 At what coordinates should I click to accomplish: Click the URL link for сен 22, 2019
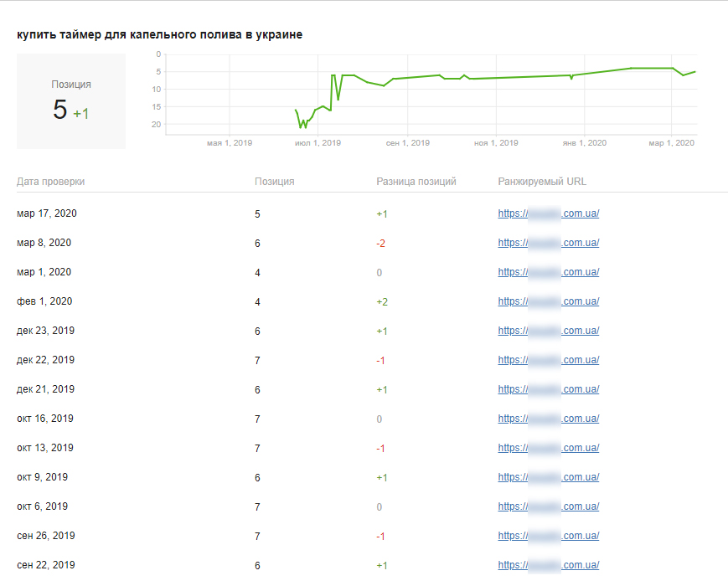tap(549, 565)
